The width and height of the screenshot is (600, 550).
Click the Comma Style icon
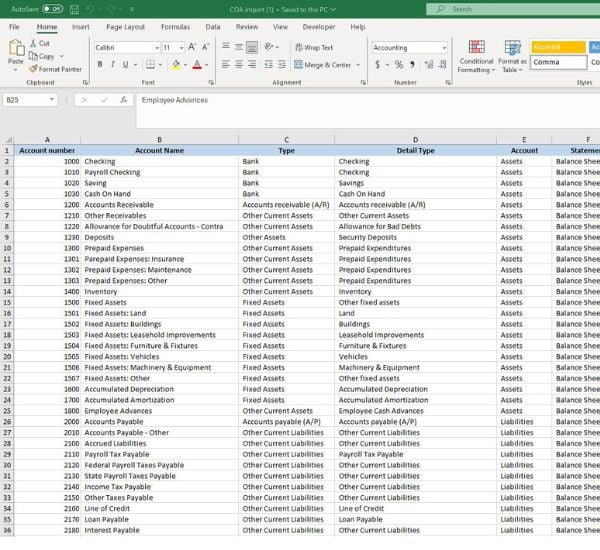click(x=412, y=65)
